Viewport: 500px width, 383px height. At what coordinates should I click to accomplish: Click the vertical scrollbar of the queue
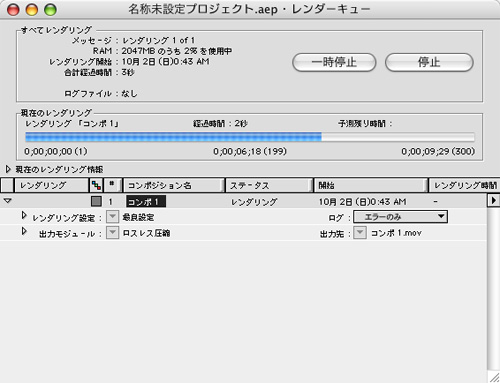pos(493,288)
